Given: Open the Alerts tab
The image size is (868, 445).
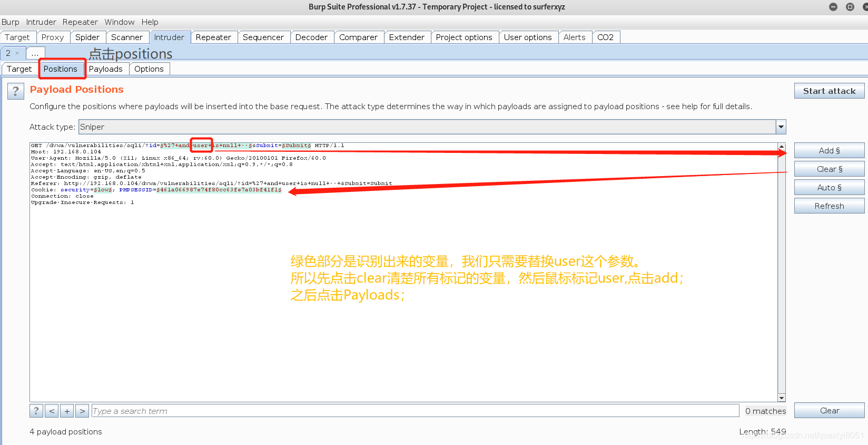Looking at the screenshot, I should [x=575, y=37].
